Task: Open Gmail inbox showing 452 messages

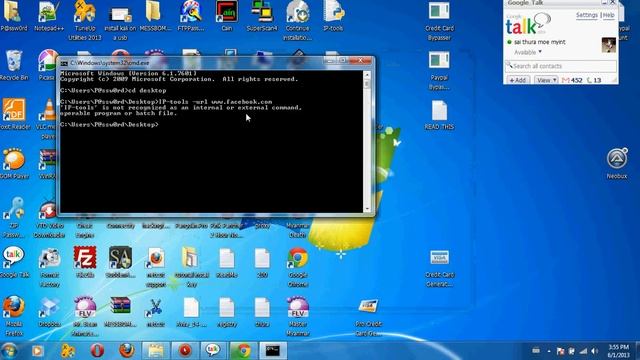Action: pyautogui.click(x=572, y=80)
